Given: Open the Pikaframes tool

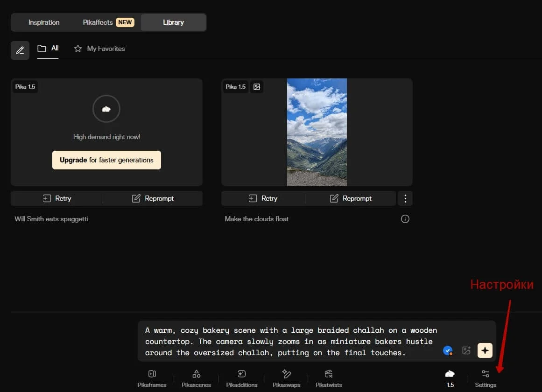Looking at the screenshot, I should pyautogui.click(x=152, y=378).
